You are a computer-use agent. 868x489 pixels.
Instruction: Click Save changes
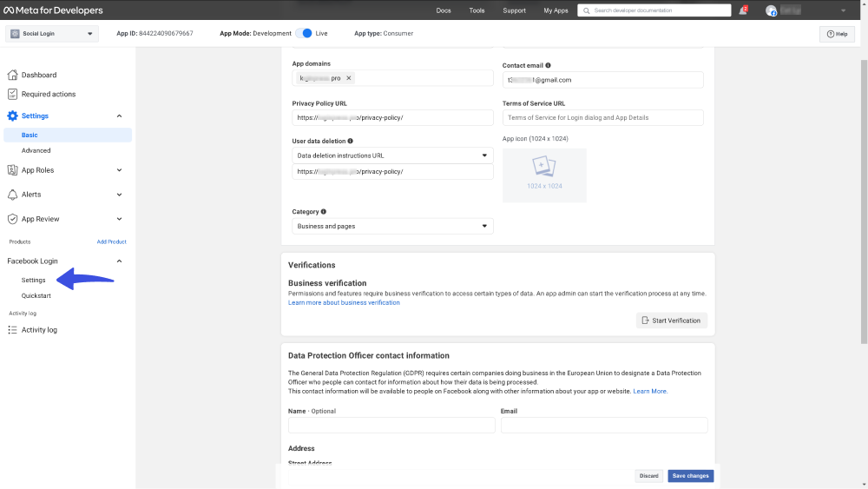pos(690,476)
